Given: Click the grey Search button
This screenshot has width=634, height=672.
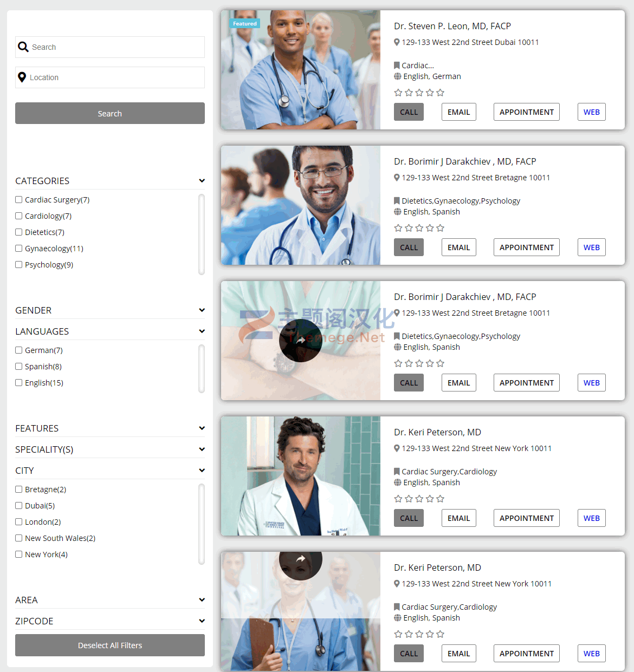Looking at the screenshot, I should click(x=110, y=113).
